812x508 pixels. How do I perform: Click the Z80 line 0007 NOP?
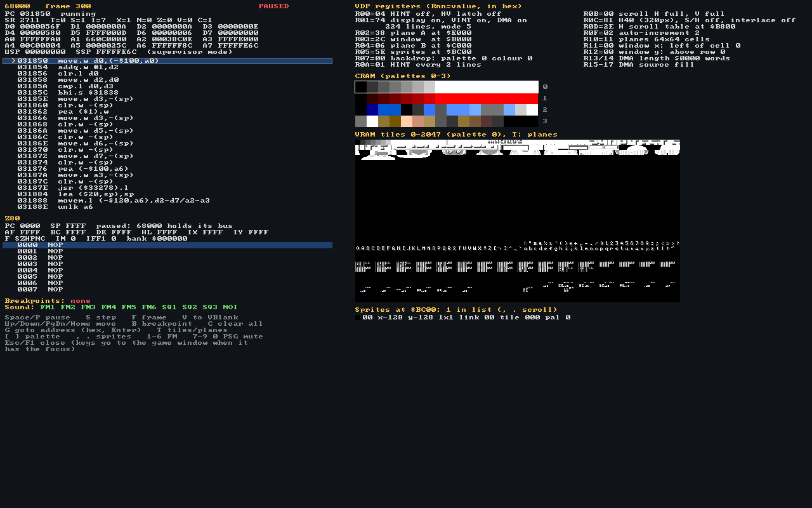pyautogui.click(x=40, y=290)
